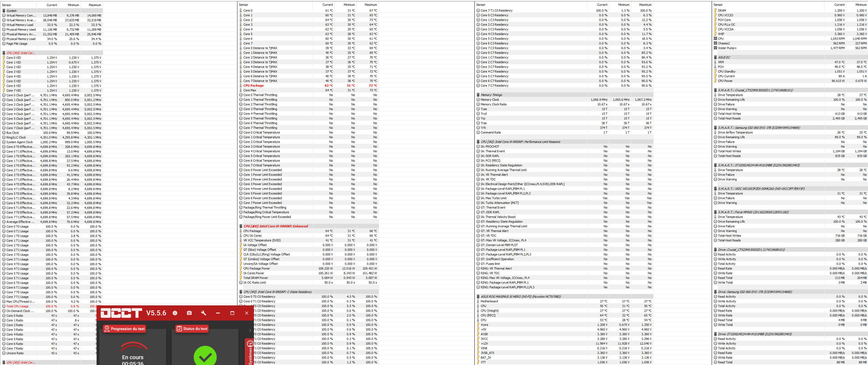Maximize the OCCT window

(x=232, y=313)
